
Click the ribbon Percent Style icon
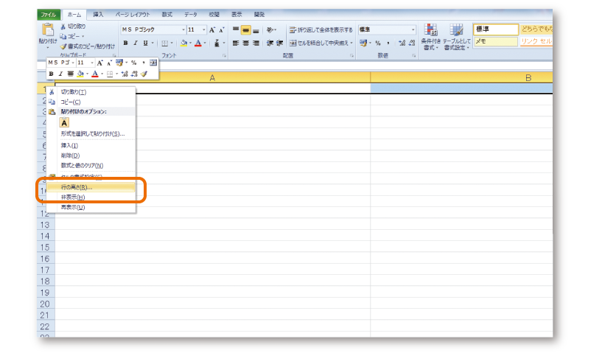378,43
